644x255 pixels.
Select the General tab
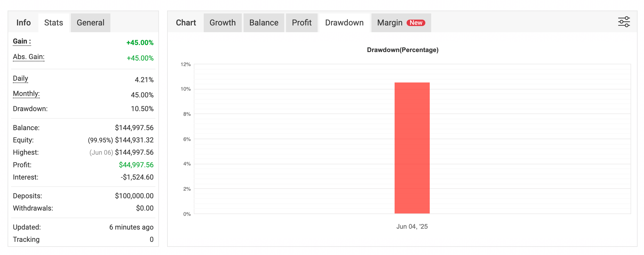click(90, 23)
